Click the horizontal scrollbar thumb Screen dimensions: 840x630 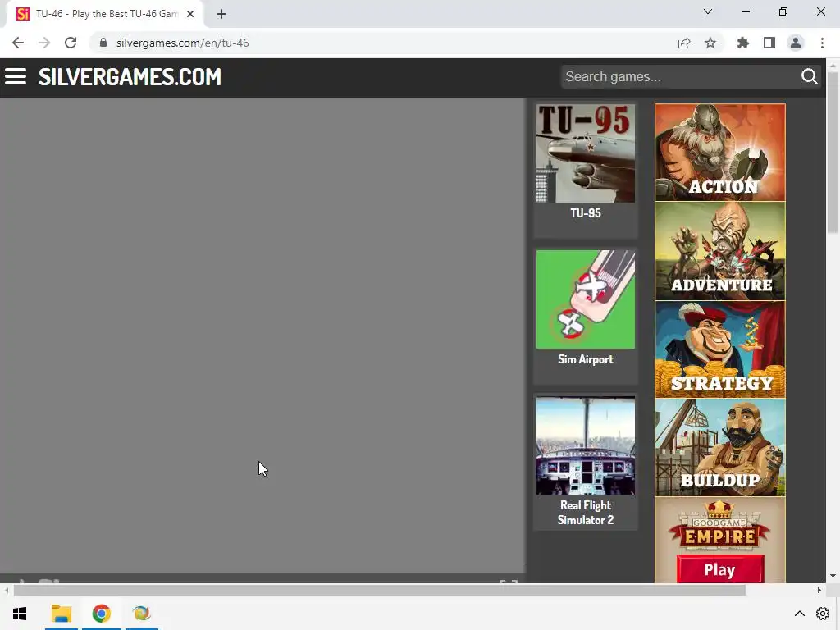pyautogui.click(x=379, y=591)
